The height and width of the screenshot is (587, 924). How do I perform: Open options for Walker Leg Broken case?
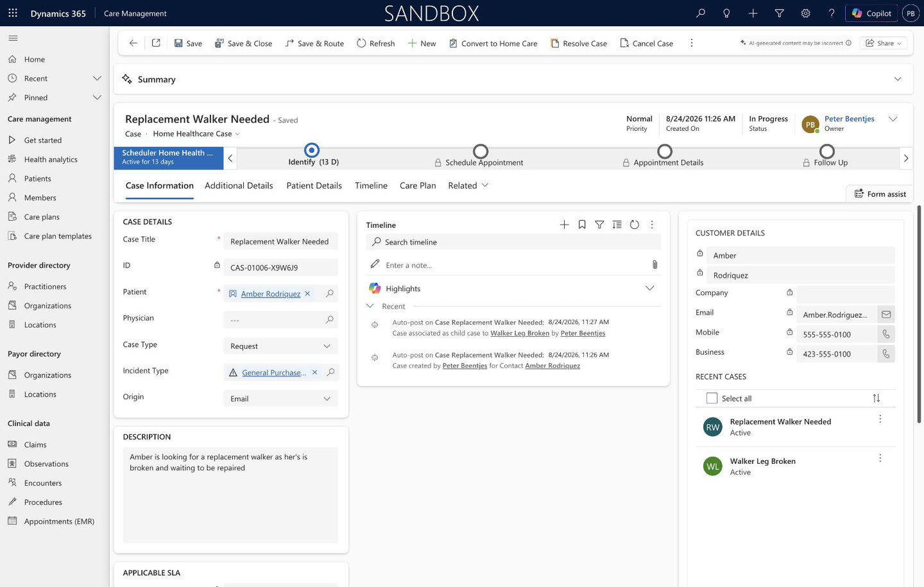pyautogui.click(x=880, y=458)
